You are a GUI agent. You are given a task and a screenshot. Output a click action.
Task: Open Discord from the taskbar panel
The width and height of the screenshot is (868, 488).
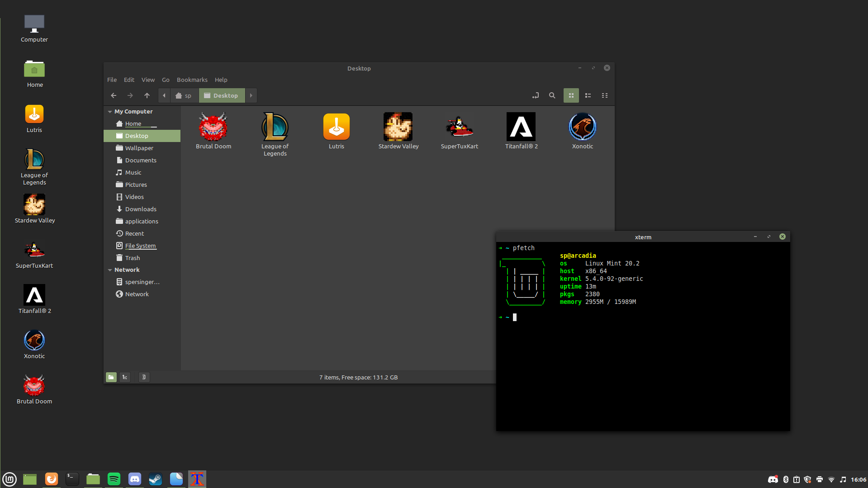tap(135, 479)
